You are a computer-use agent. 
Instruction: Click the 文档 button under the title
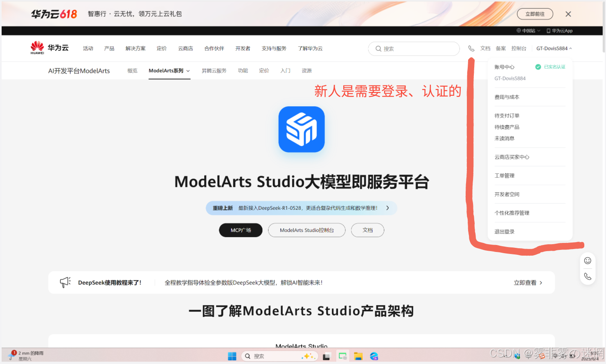tap(367, 230)
